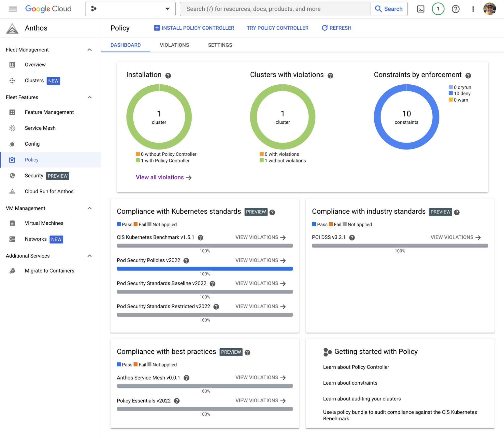View violations for Pod Security Standards Restricted

pos(260,307)
